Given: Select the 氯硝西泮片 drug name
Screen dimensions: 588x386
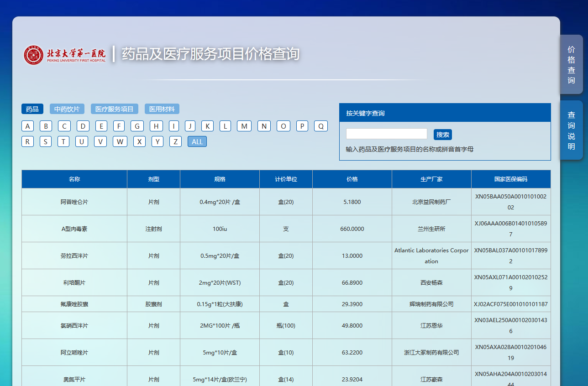Looking at the screenshot, I should 74,325.
